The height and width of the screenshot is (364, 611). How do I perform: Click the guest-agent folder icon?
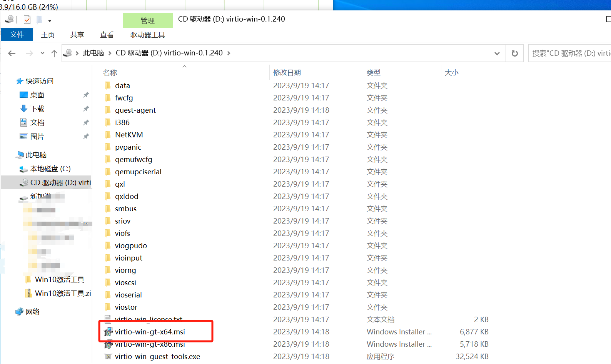click(108, 110)
